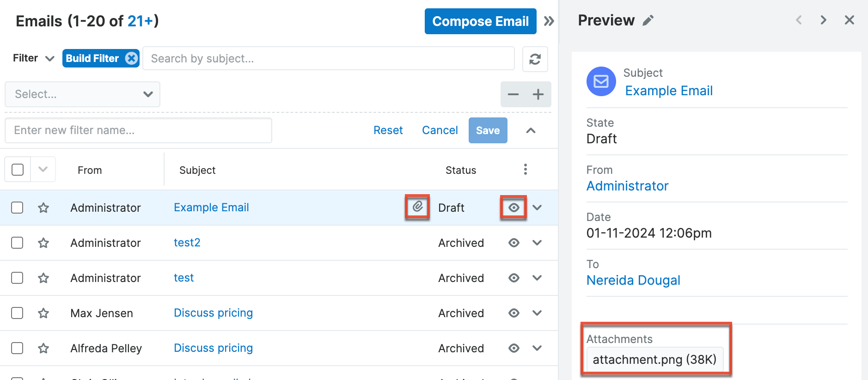Tick checkbox for Alfreda Pelley email
The height and width of the screenshot is (380, 868).
(x=17, y=348)
